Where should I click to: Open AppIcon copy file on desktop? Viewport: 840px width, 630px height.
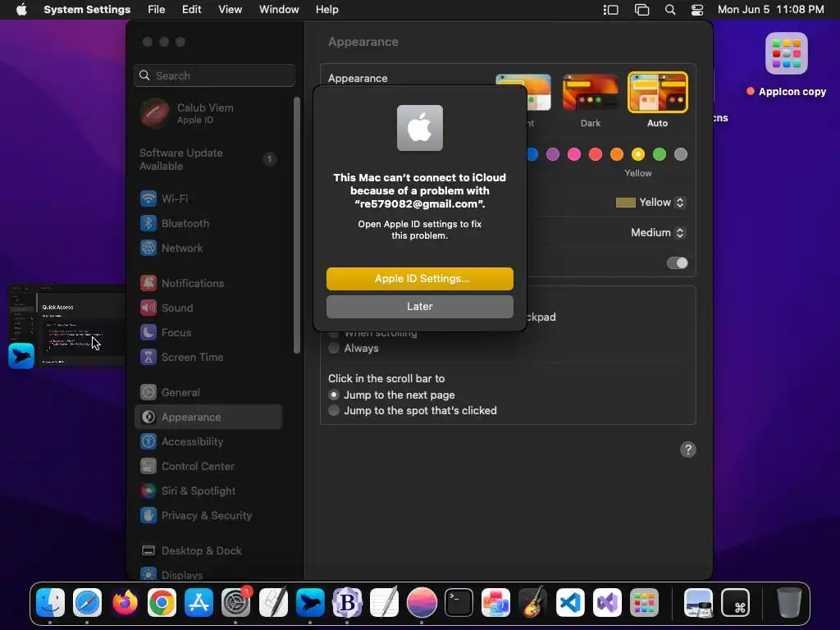click(x=786, y=65)
